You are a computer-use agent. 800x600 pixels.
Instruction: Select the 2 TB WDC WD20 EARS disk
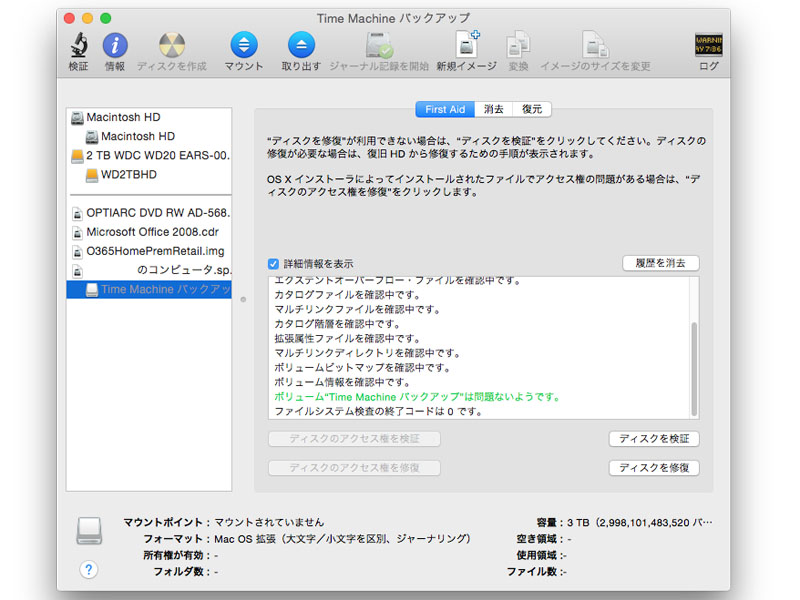(149, 156)
